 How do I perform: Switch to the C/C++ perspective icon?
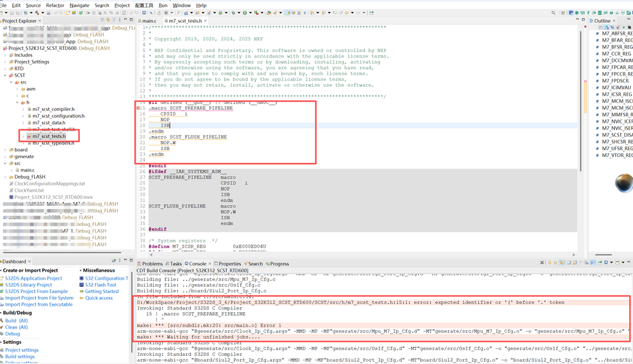click(x=571, y=13)
